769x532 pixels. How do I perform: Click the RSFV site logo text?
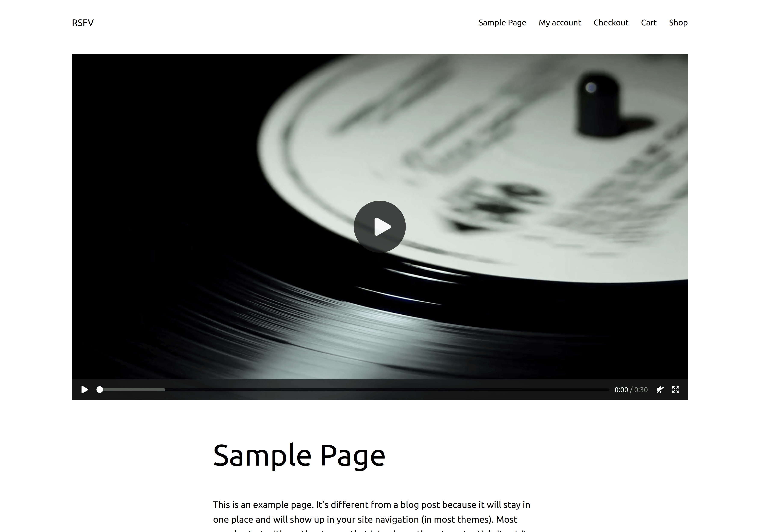click(82, 22)
